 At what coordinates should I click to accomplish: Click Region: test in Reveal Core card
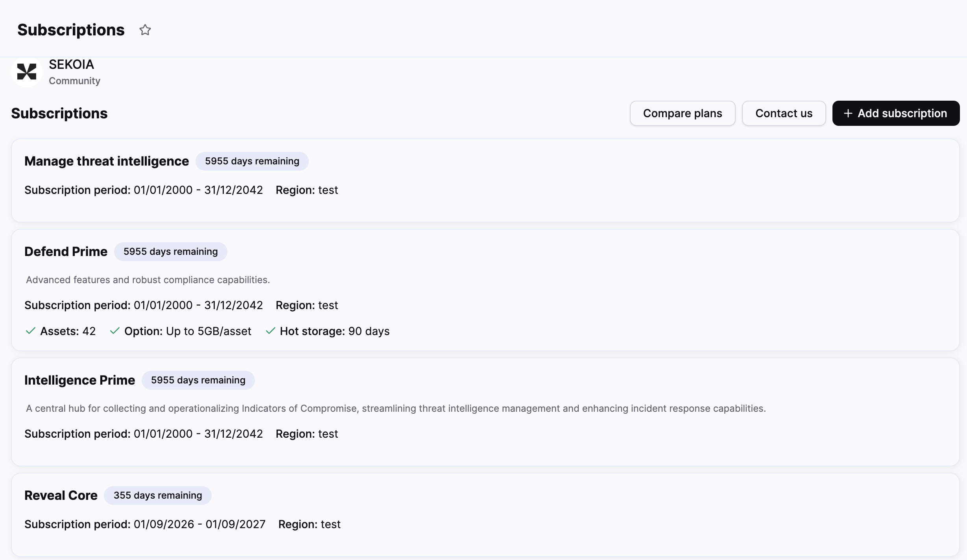tap(309, 524)
